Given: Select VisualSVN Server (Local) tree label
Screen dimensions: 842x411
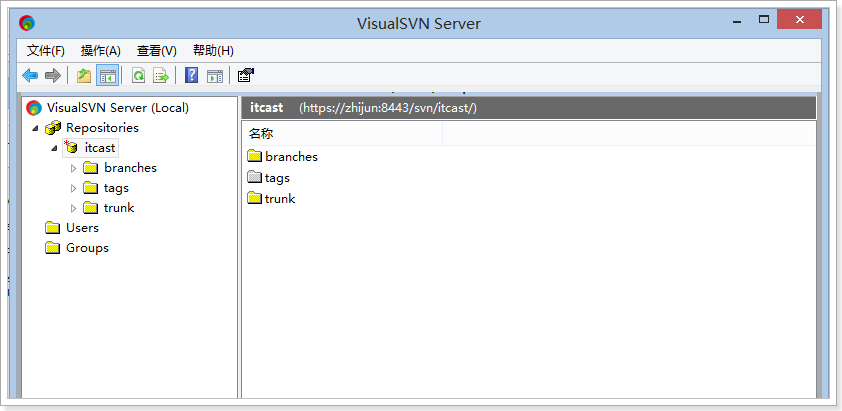Looking at the screenshot, I should pyautogui.click(x=118, y=108).
